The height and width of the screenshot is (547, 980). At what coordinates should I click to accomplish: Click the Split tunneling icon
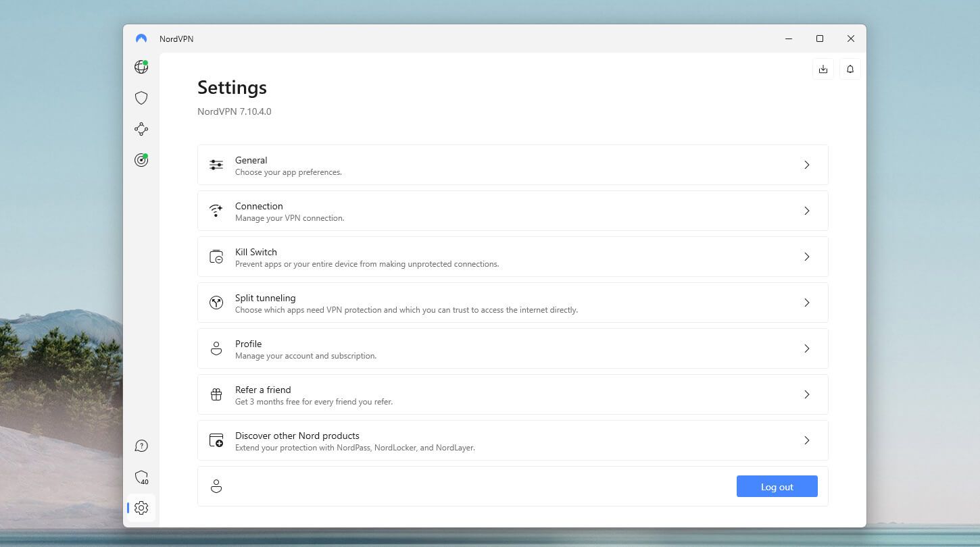pyautogui.click(x=216, y=303)
